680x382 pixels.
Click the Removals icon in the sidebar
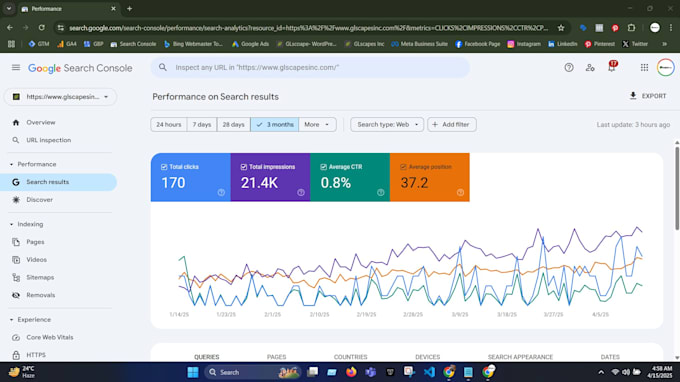click(x=16, y=295)
